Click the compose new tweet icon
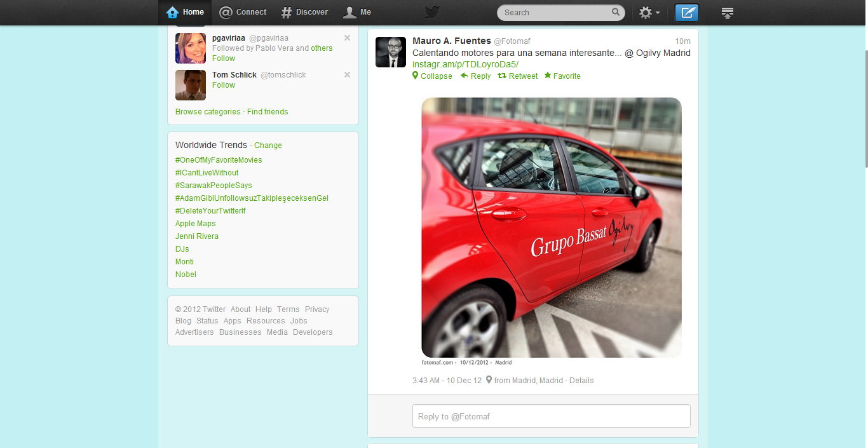The width and height of the screenshot is (868, 448). tap(686, 12)
